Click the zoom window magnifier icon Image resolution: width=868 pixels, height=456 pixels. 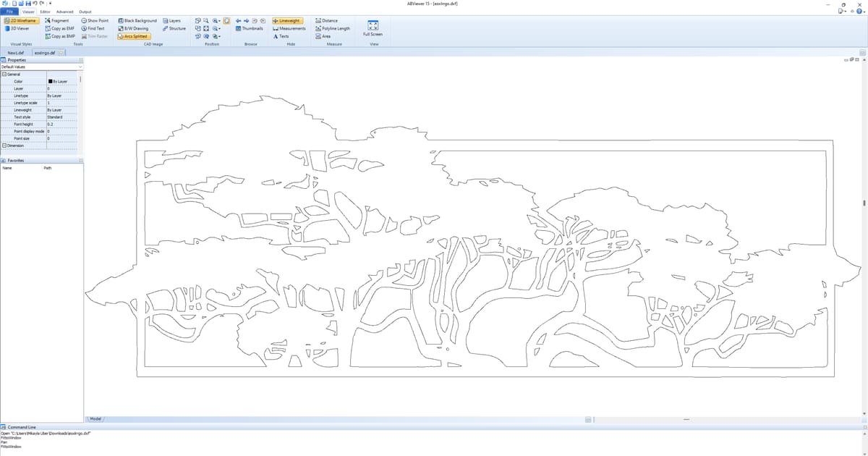click(x=206, y=21)
